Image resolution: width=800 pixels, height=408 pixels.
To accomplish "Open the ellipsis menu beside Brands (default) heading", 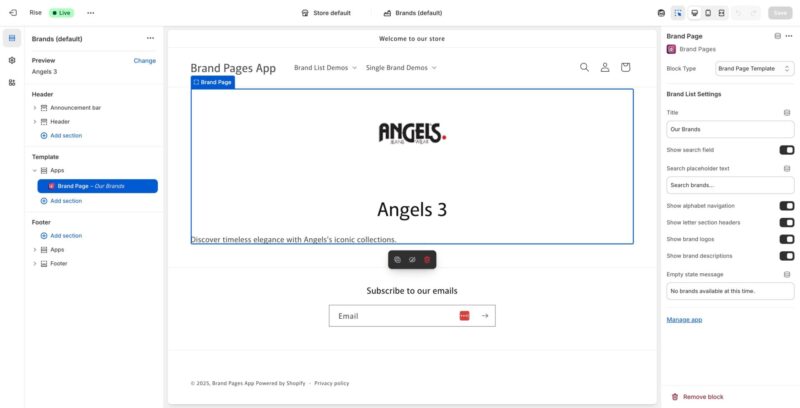I will [150, 38].
